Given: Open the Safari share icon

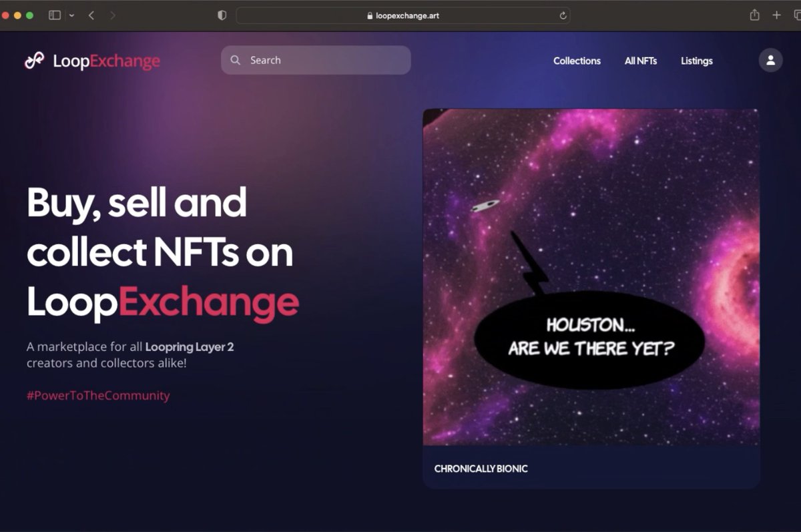Looking at the screenshot, I should [754, 15].
